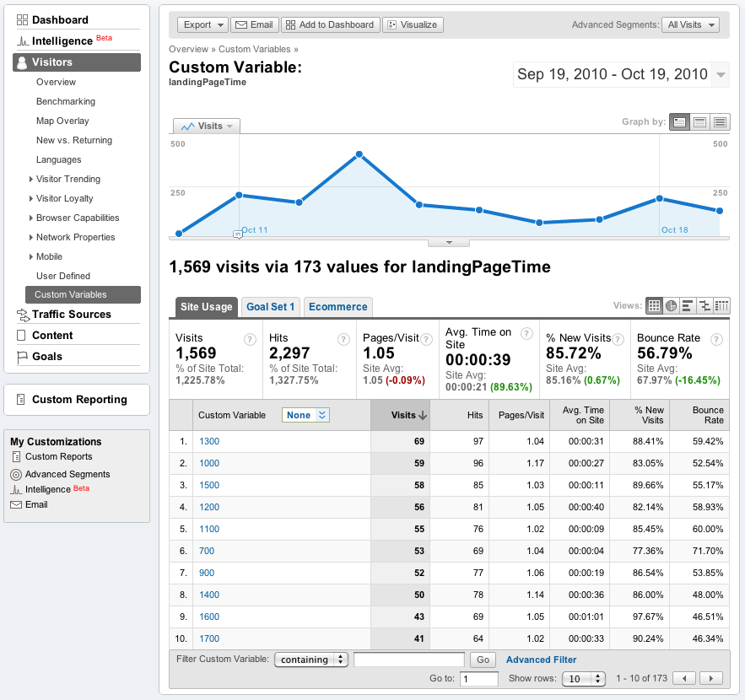745x700 pixels.
Task: Select the table view icon
Action: (x=655, y=306)
